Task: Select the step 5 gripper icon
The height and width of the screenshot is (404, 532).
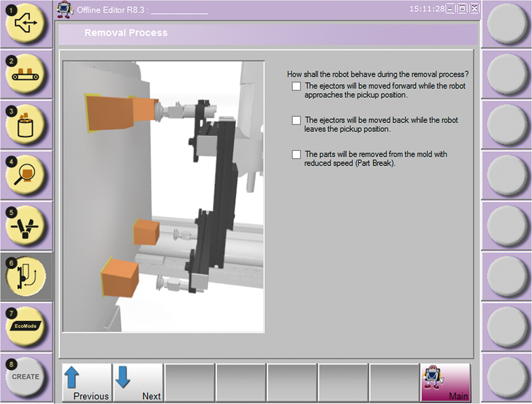Action: click(x=26, y=225)
